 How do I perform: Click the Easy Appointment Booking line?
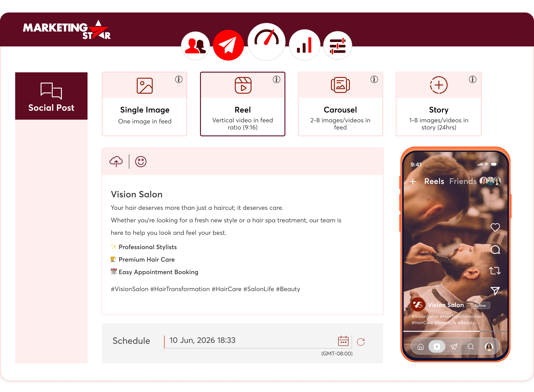coord(154,272)
